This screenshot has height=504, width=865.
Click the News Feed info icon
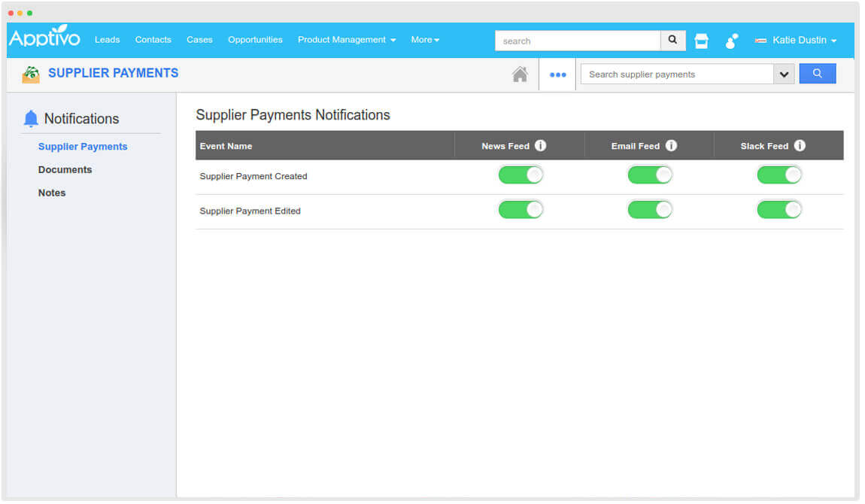click(x=540, y=146)
